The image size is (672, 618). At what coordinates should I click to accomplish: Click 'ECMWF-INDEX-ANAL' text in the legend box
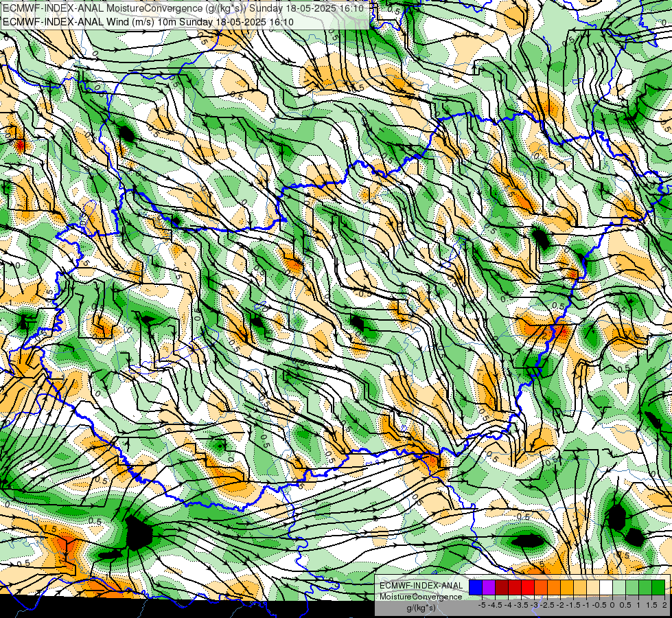421,586
